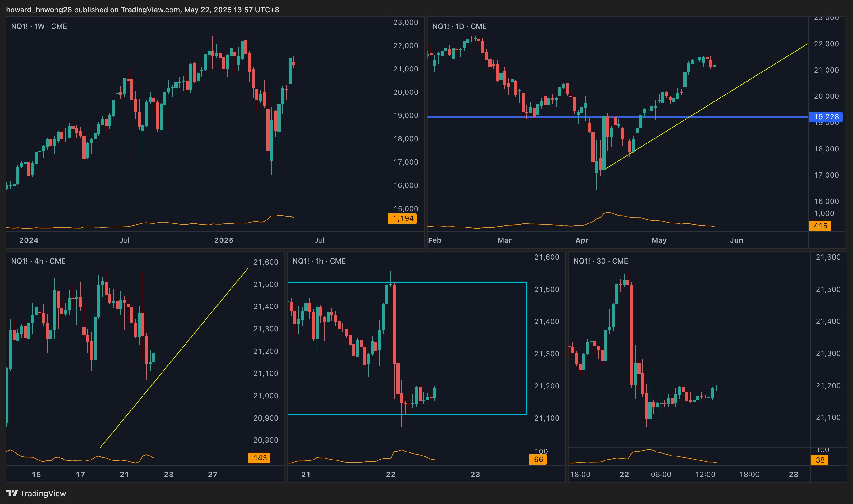Click the Apr label on daily time axis
This screenshot has height=504, width=853.
(581, 240)
